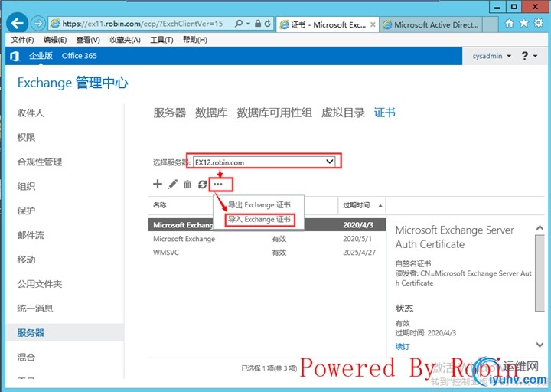Select 导入 Exchange 证书 menu item
Screen dimensions: 551x392
(x=259, y=220)
